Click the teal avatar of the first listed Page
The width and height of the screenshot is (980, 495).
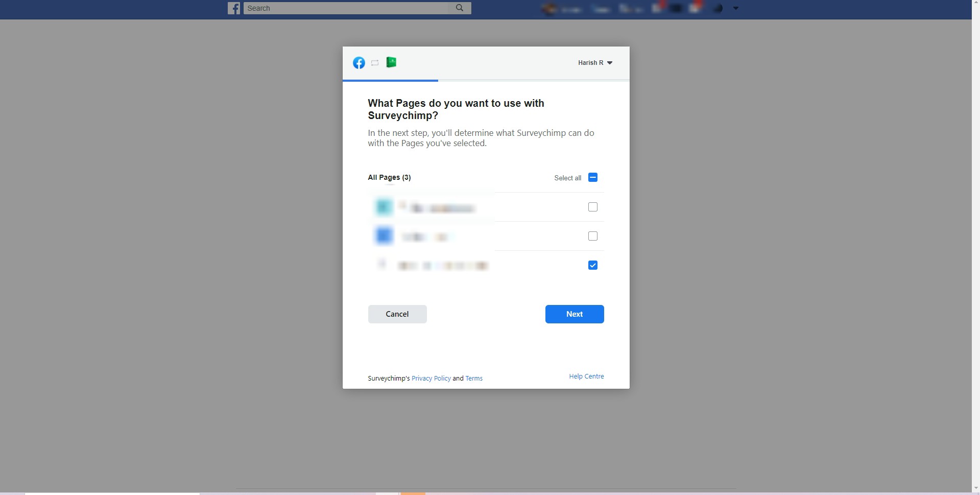click(384, 207)
